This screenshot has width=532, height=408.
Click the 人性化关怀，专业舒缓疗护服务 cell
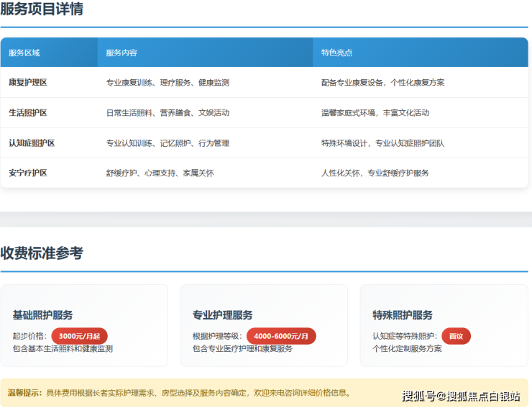[x=375, y=173]
